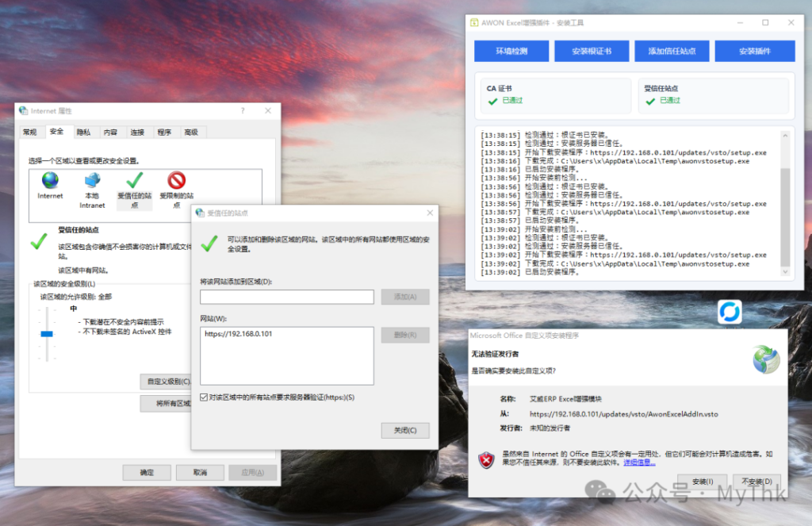Viewport: 812px width, 526px height.
Task: Click the 受信任站点 passed checkmark in AWON
Action: 650,101
